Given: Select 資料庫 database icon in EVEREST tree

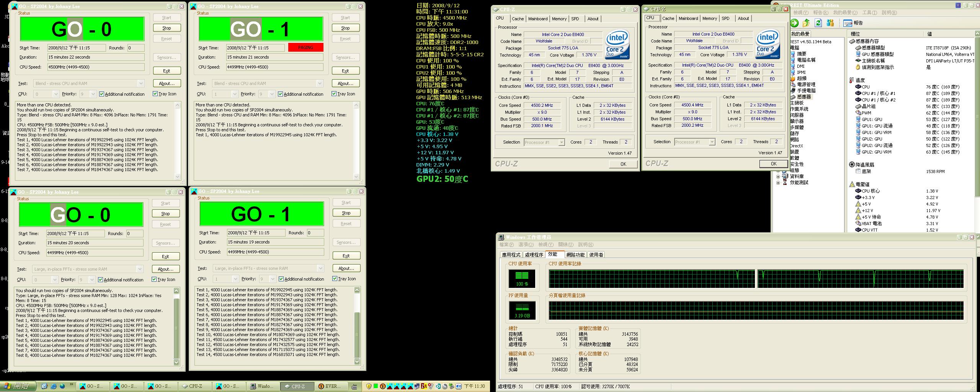Looking at the screenshot, I should coord(785,176).
